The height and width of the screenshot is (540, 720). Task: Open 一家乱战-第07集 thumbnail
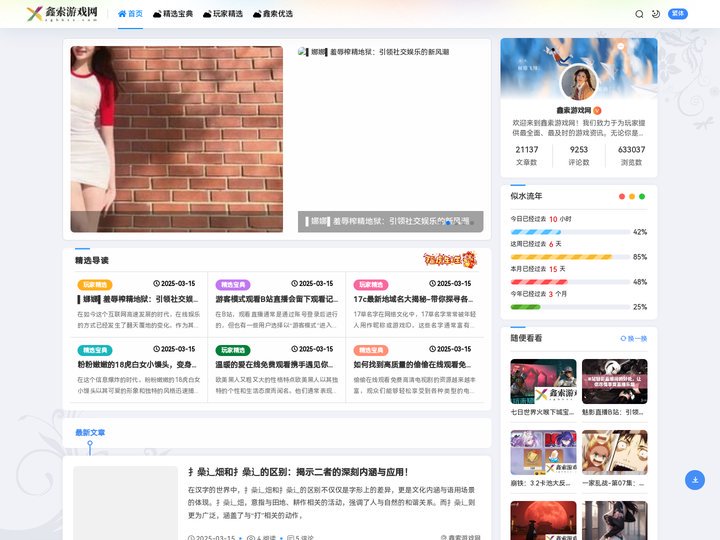click(x=614, y=452)
